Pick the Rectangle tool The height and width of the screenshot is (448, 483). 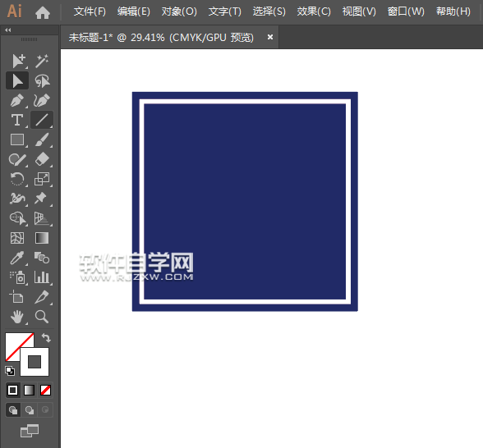click(x=17, y=139)
